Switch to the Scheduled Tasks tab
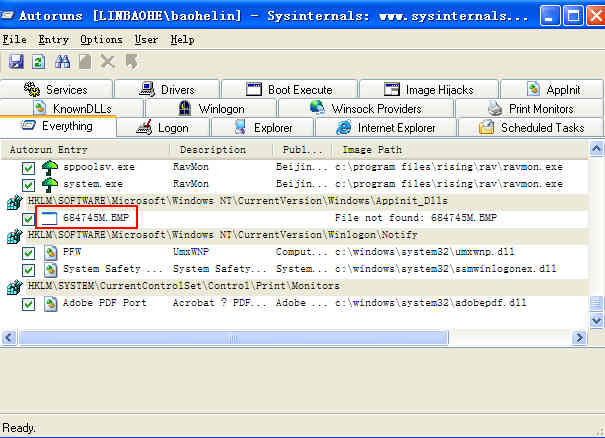 531,127
